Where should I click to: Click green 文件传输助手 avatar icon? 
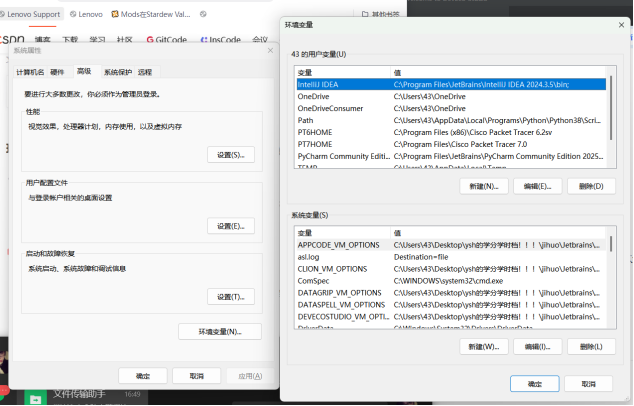pyautogui.click(x=36, y=398)
